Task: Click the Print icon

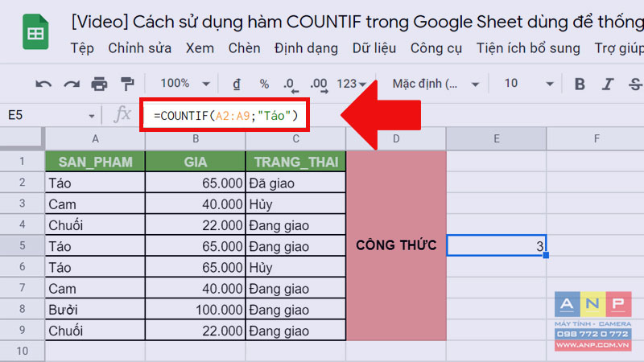Action: (99, 84)
